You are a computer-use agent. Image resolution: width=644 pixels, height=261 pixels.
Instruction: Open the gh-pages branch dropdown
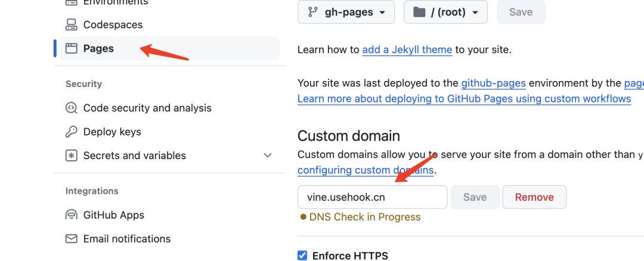tap(346, 12)
